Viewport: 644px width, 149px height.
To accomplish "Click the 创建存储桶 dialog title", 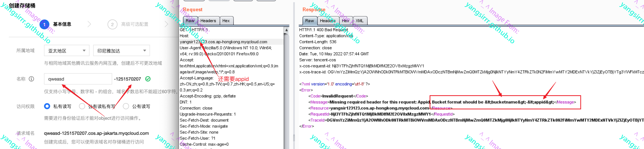I will tap(22, 6).
